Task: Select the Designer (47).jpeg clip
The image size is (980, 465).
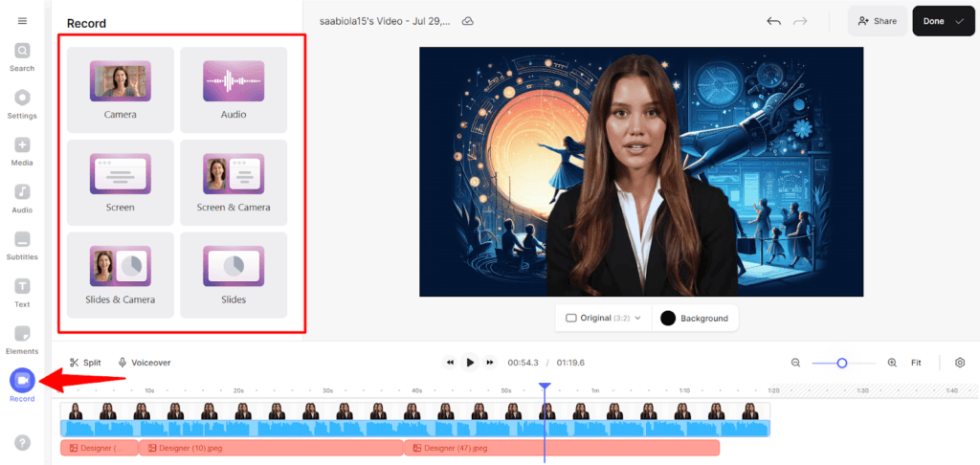Action: [x=562, y=448]
